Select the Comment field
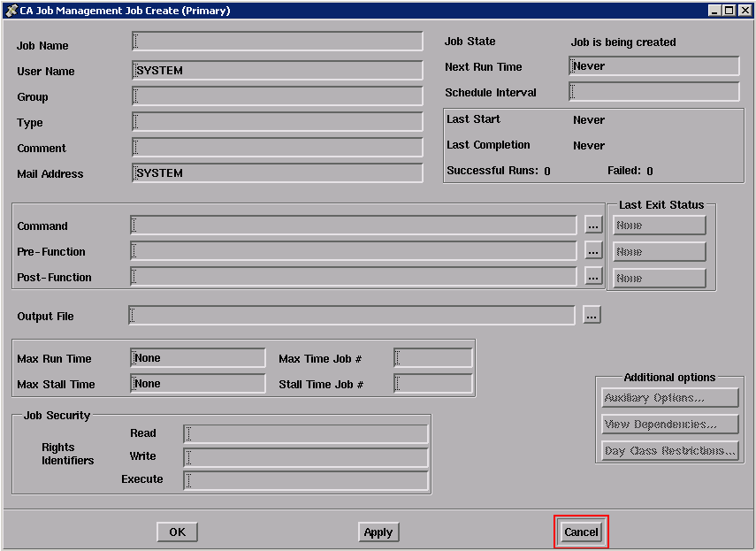This screenshot has width=756, height=551. (x=277, y=148)
